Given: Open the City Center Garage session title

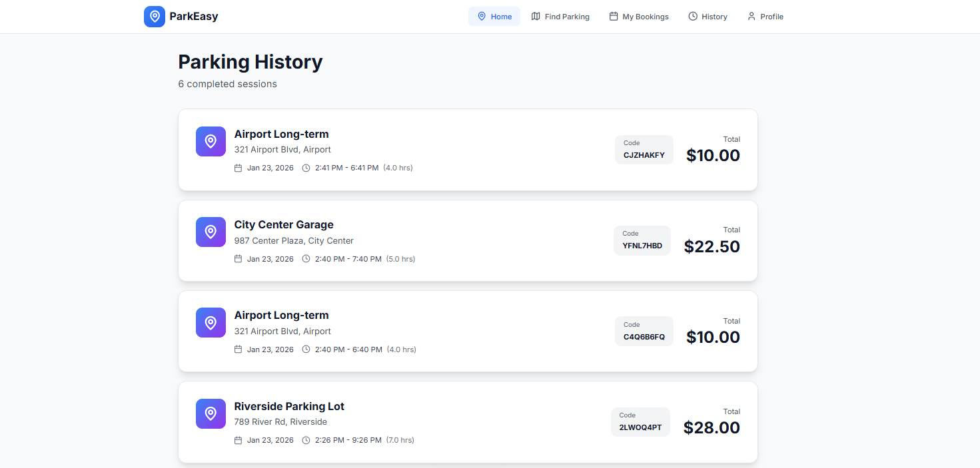Looking at the screenshot, I should pyautogui.click(x=284, y=225).
